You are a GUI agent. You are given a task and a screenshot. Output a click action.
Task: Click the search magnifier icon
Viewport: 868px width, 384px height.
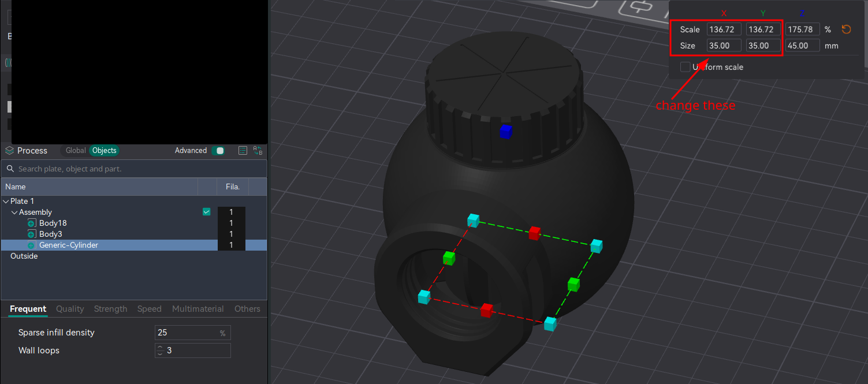click(10, 169)
